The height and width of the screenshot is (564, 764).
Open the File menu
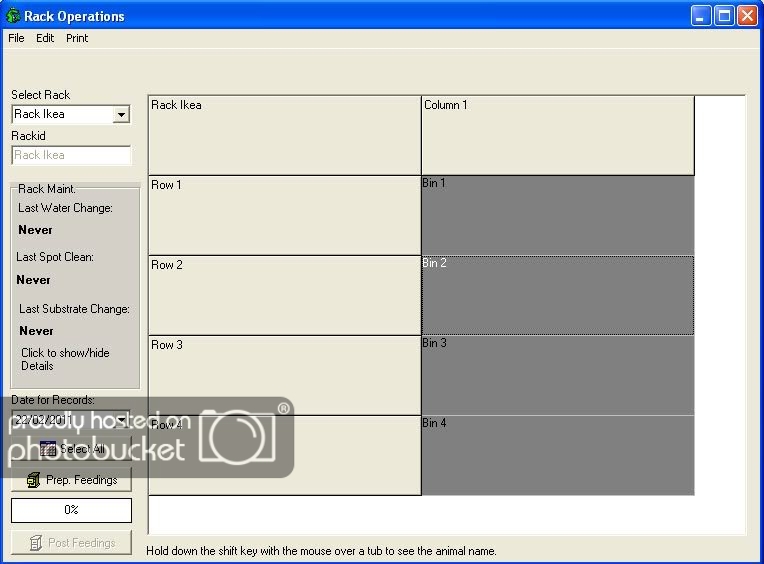click(x=16, y=38)
